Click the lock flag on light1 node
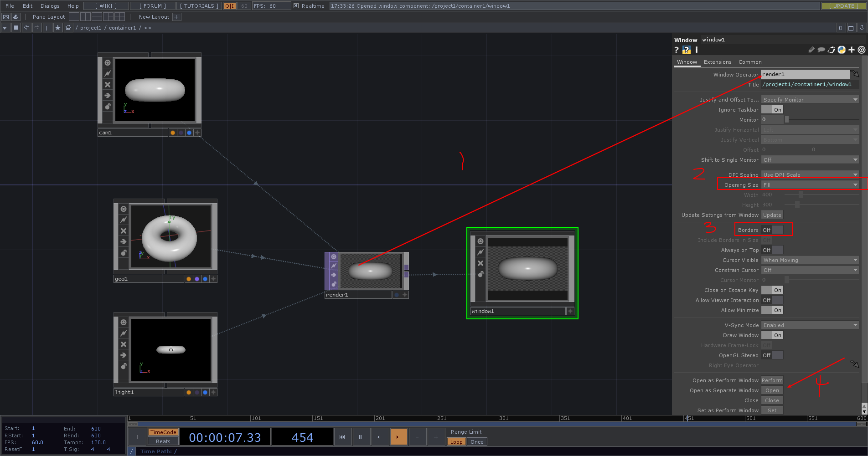 point(123,366)
